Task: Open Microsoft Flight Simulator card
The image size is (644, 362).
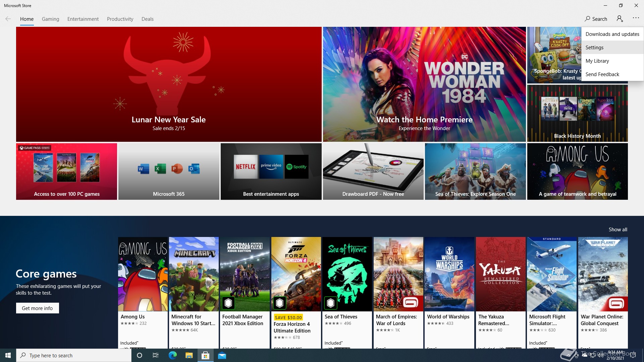Action: pos(552,293)
